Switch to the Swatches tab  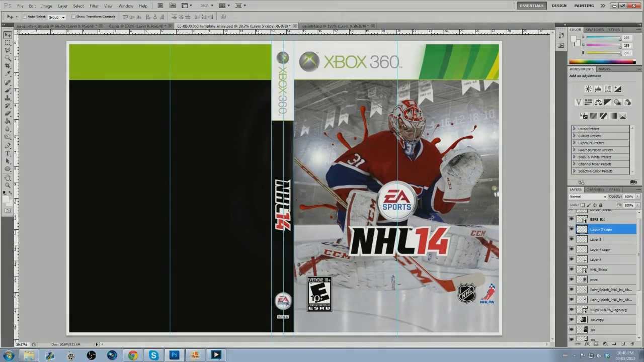(594, 30)
